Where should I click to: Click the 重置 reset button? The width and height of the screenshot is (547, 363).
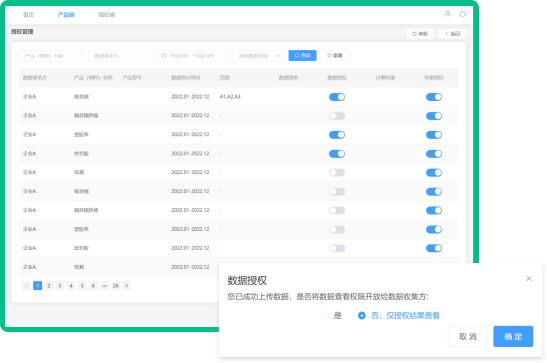pos(335,55)
